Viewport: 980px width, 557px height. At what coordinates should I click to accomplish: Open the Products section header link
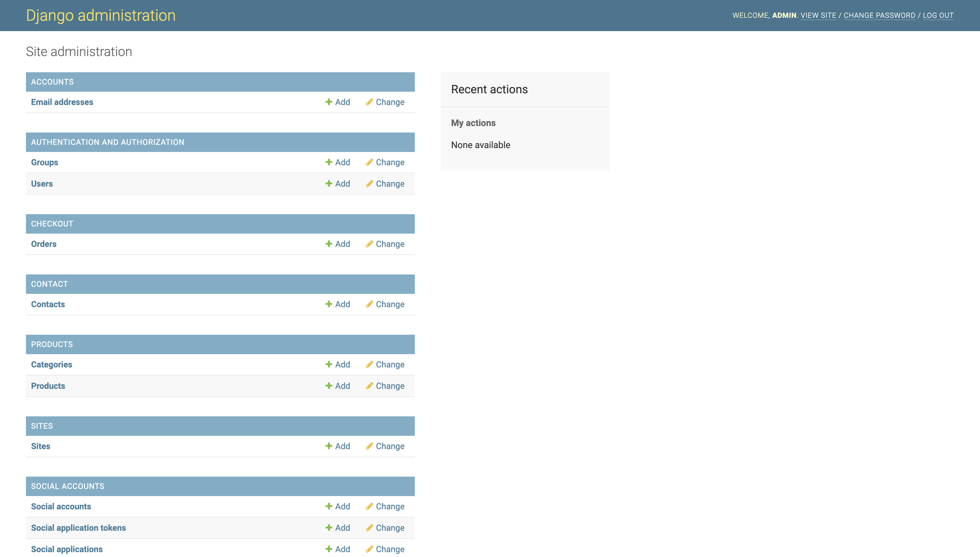click(52, 344)
